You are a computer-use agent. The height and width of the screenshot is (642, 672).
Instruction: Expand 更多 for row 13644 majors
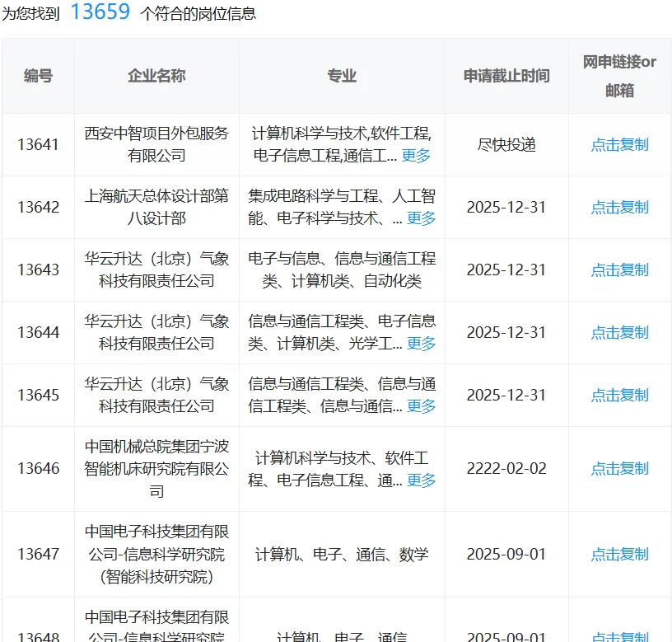[422, 343]
